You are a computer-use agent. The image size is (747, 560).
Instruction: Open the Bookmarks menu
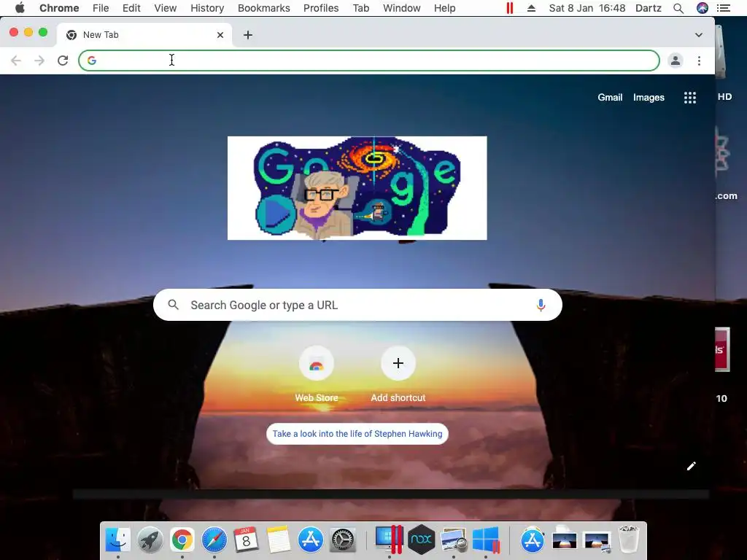tap(263, 8)
